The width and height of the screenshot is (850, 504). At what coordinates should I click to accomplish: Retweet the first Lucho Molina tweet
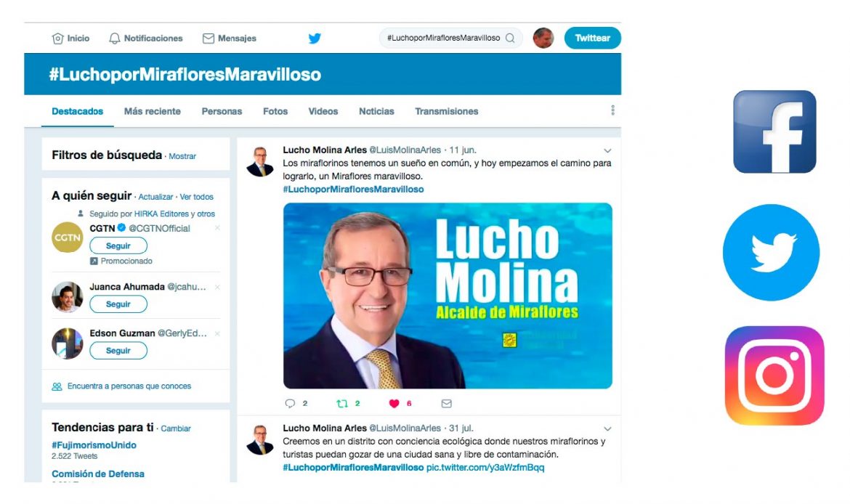tap(342, 403)
